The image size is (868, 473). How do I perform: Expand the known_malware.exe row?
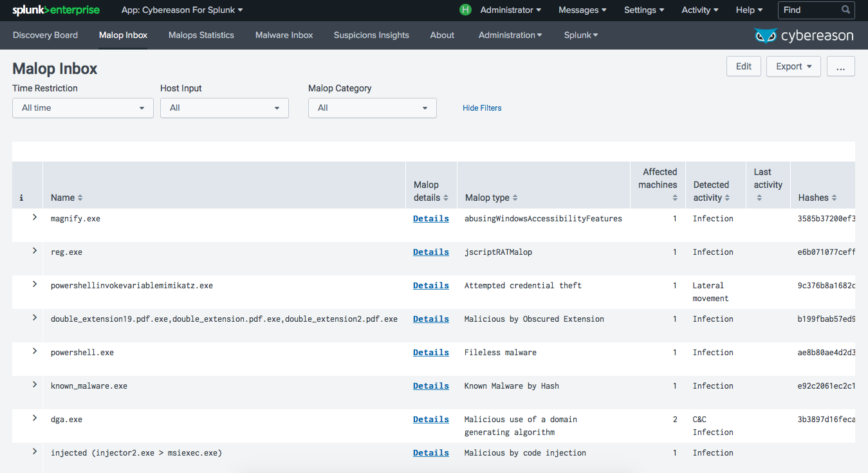[35, 385]
